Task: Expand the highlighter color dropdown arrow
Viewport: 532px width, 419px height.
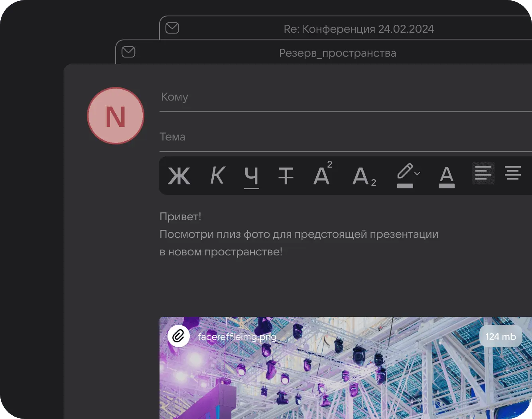Action: point(417,174)
